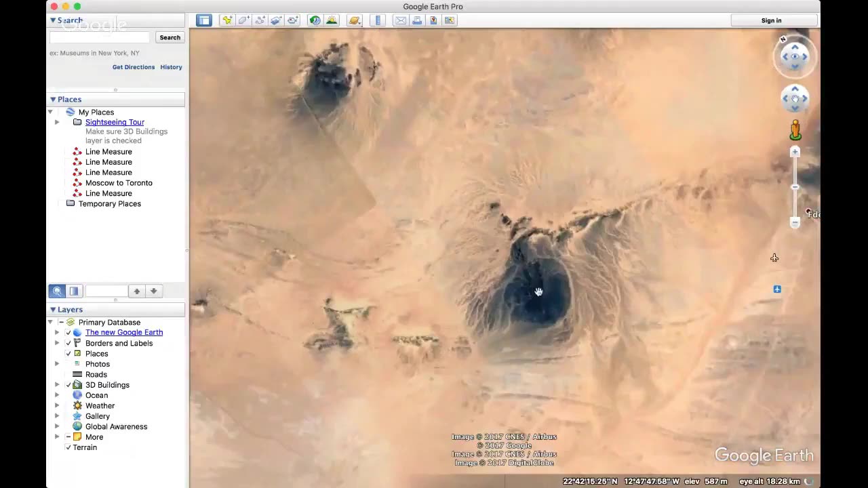The width and height of the screenshot is (868, 488).
Task: Click the Sign in button
Action: (771, 20)
